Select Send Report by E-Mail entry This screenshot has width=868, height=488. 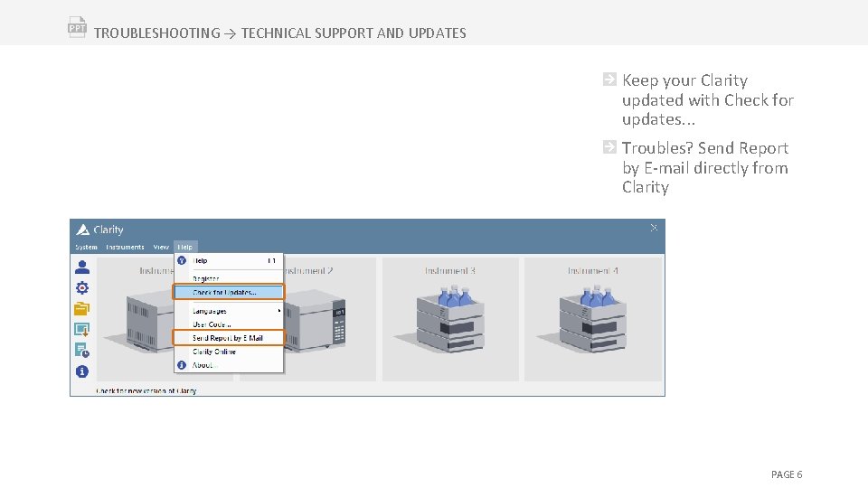coord(229,337)
